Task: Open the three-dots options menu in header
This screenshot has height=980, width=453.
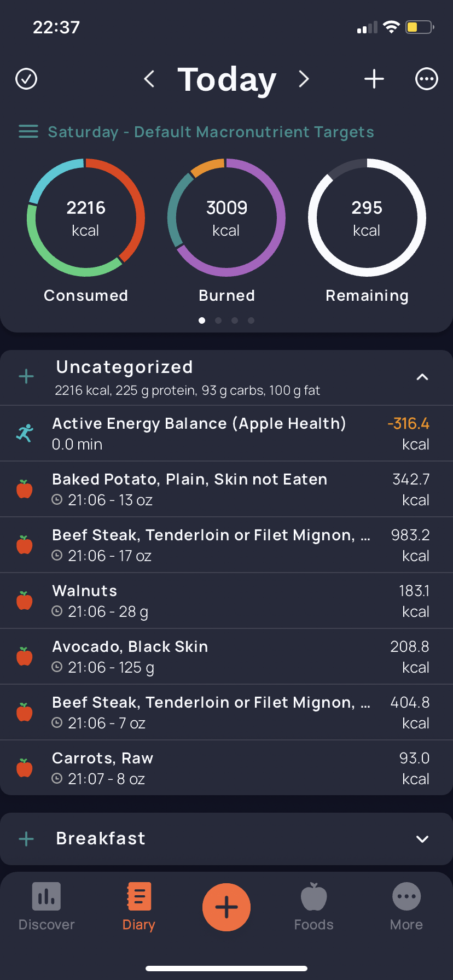Action: [x=427, y=79]
